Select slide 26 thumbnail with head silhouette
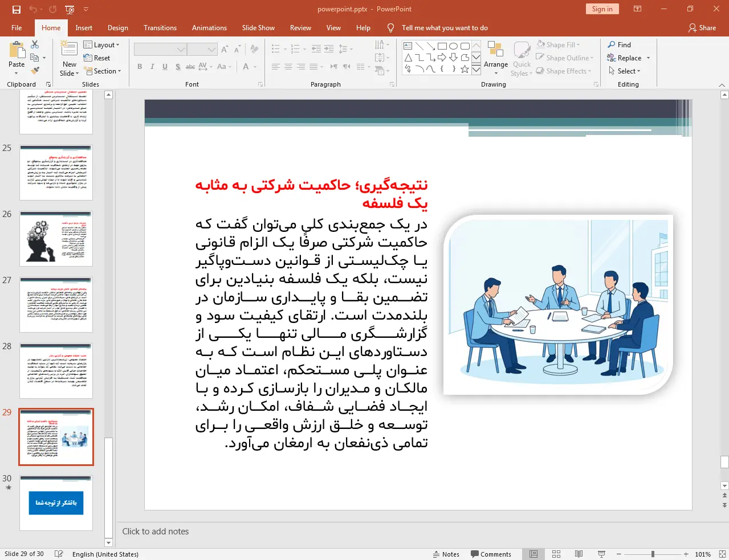The height and width of the screenshot is (560, 729). 56,239
